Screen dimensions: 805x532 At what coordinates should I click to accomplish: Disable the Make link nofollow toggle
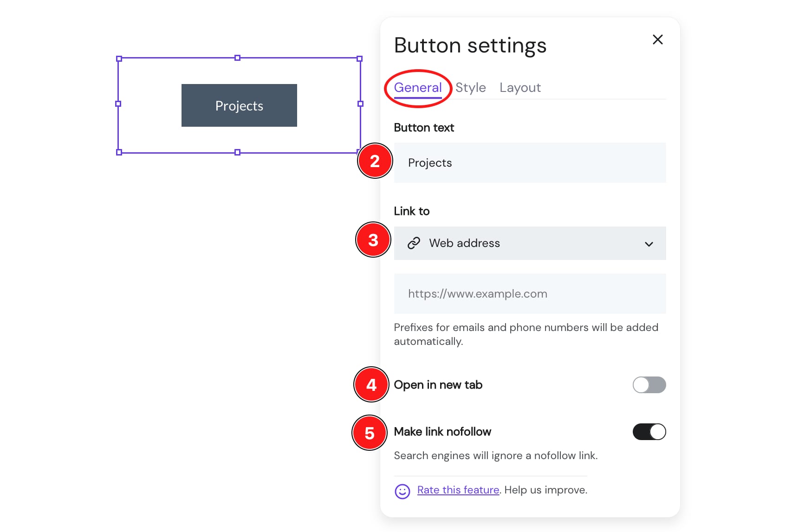click(649, 432)
